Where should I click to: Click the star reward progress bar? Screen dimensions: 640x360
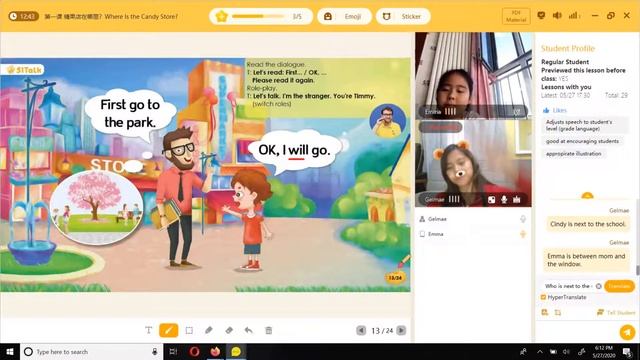pyautogui.click(x=259, y=16)
